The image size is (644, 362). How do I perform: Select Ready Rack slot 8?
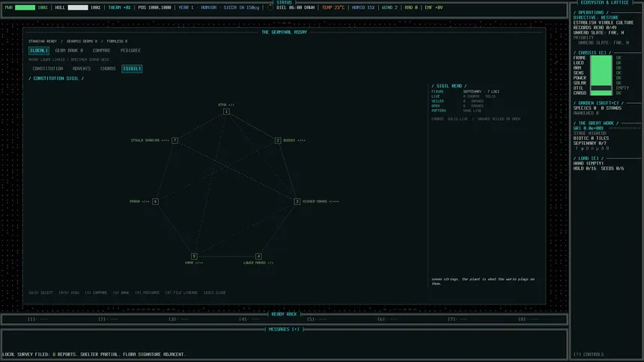coord(529,319)
